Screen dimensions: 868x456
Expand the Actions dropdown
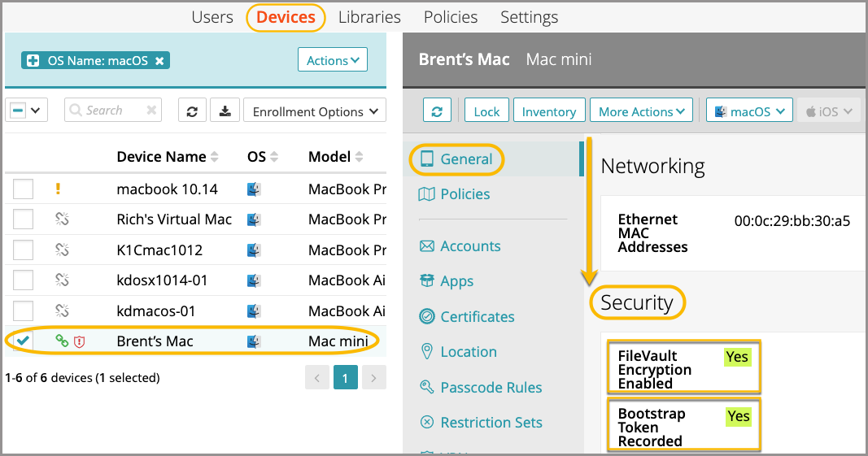click(333, 60)
